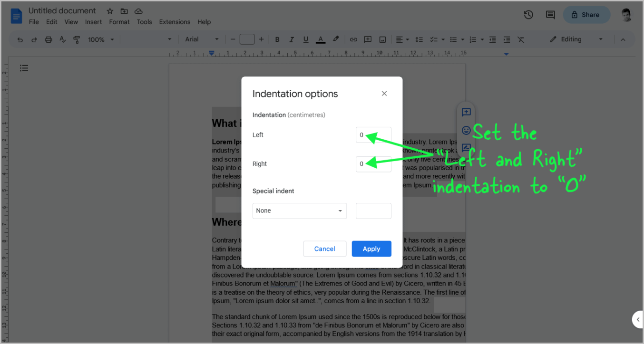Open the Tools menu
This screenshot has width=644, height=344.
coord(144,22)
